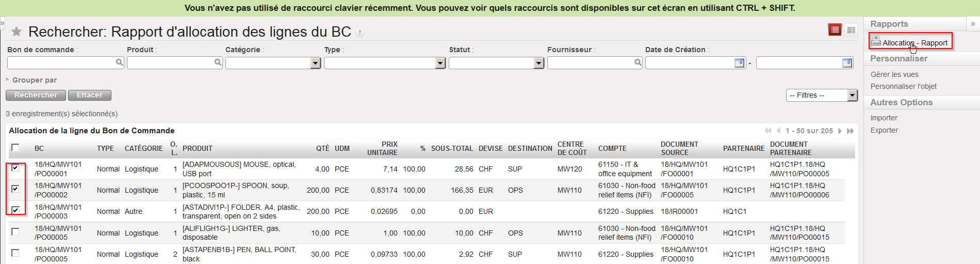The height and width of the screenshot is (264, 980).
Task: Click the favorite star icon beside title
Action: [17, 32]
